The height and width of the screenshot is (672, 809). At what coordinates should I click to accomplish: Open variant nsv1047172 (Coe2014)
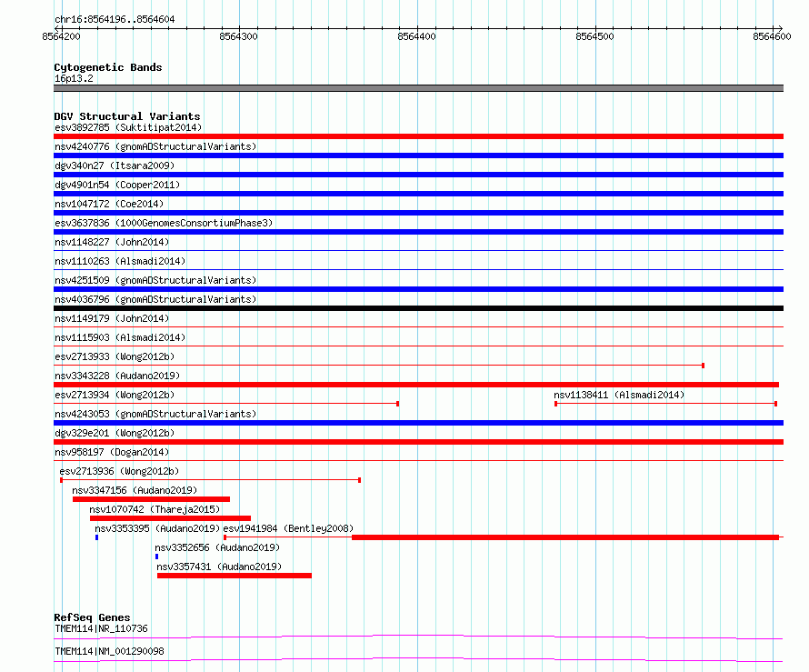[x=109, y=204]
